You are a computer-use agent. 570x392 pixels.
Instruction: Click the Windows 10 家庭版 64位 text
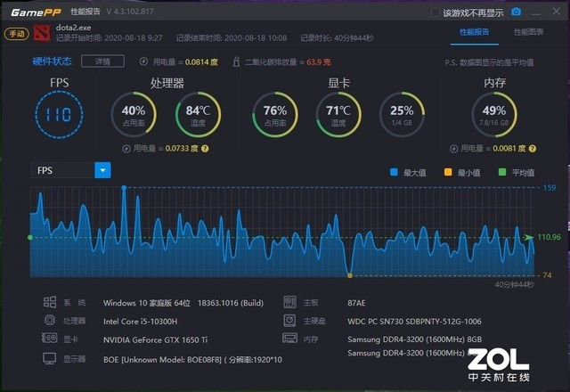pyautogui.click(x=146, y=303)
